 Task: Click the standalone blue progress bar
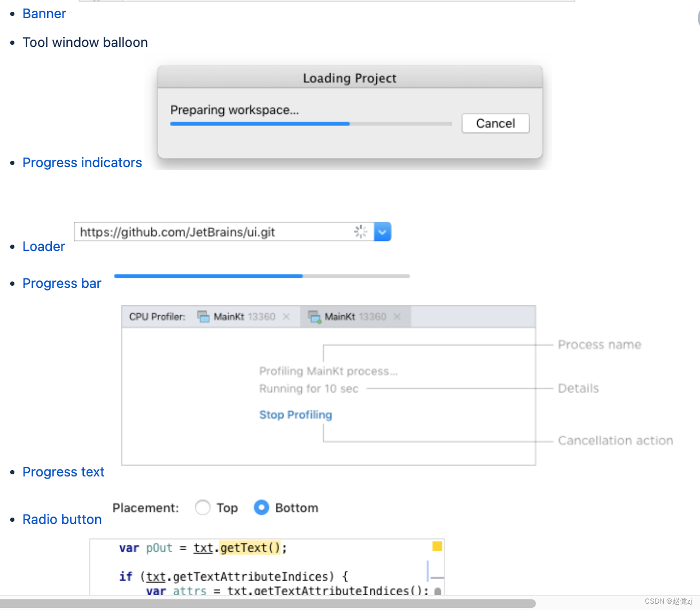262,276
